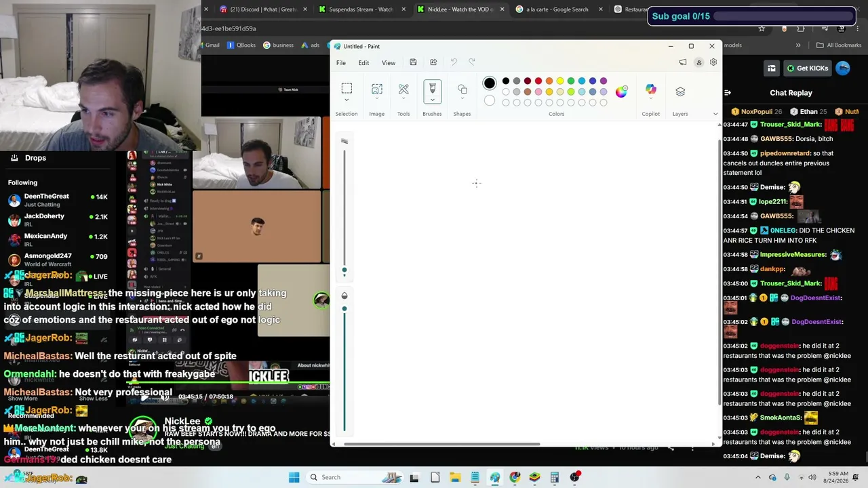
Task: Show hidden system tray icons
Action: (757, 477)
